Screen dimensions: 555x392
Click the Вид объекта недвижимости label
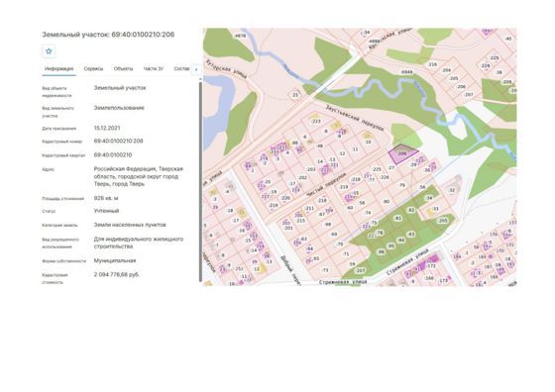tap(56, 92)
